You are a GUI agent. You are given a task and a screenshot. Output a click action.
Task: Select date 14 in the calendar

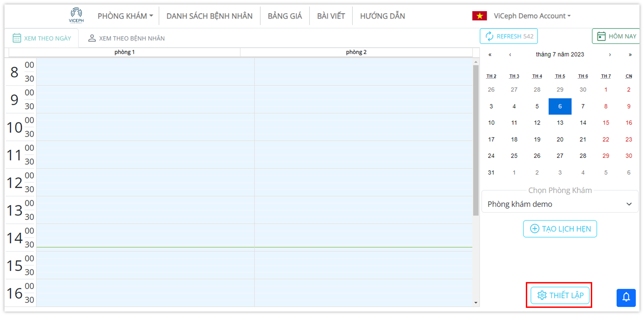(583, 123)
